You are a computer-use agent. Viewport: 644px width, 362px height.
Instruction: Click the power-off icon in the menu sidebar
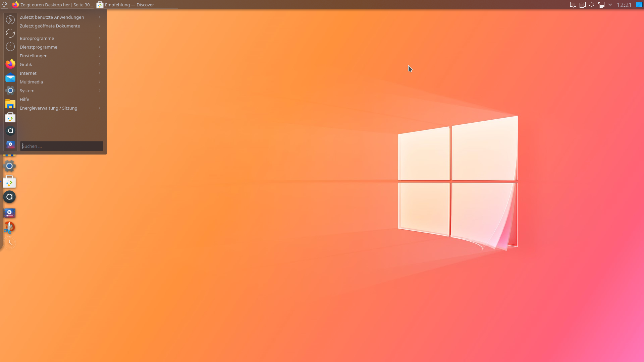coord(10,47)
